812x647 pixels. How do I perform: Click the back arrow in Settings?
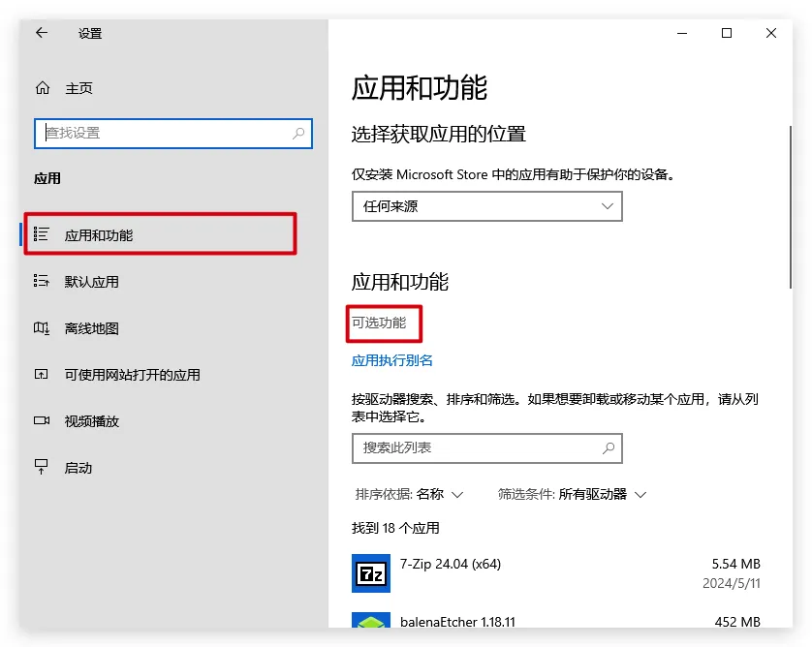tap(41, 33)
